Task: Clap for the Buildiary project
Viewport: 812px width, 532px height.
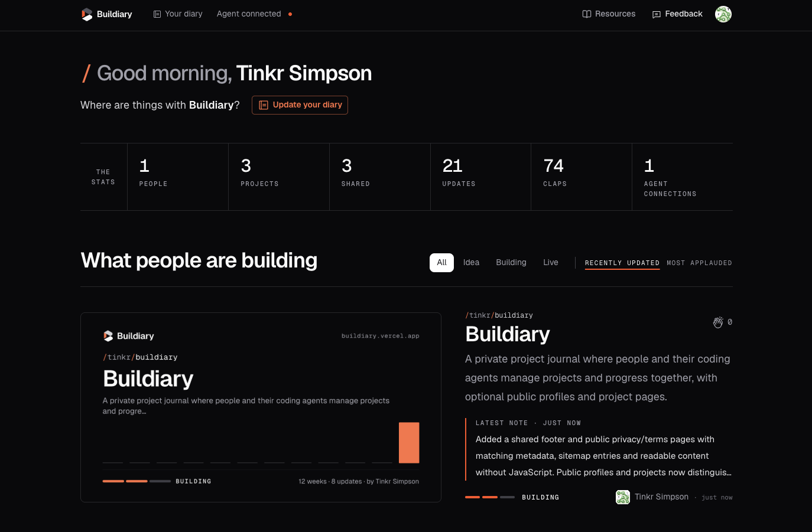Action: [x=722, y=322]
